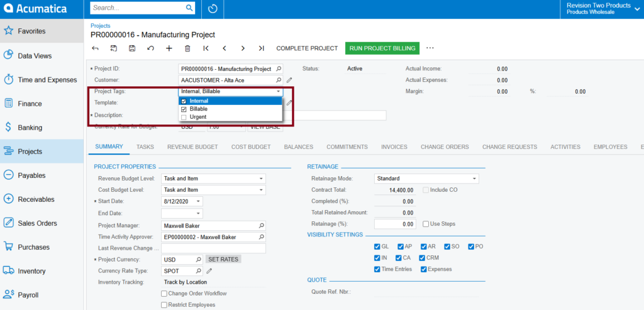The width and height of the screenshot is (644, 310).
Task: Click the back arrow toolbar icon
Action: [96, 48]
